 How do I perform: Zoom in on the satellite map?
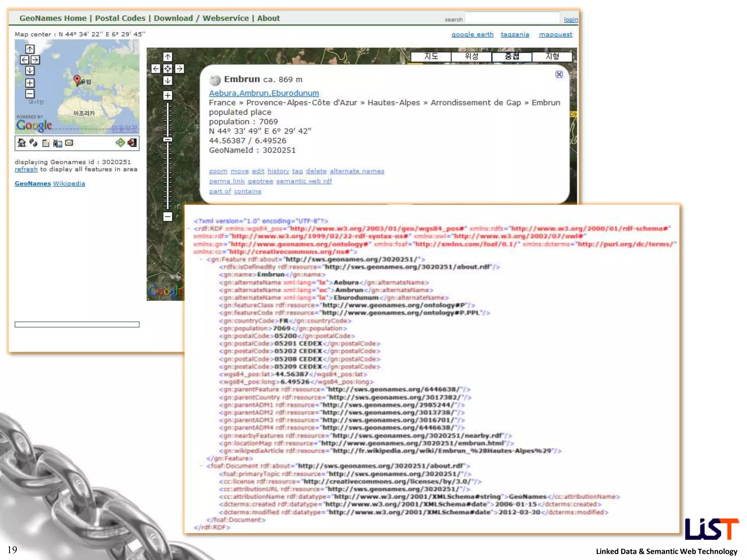pos(168,96)
